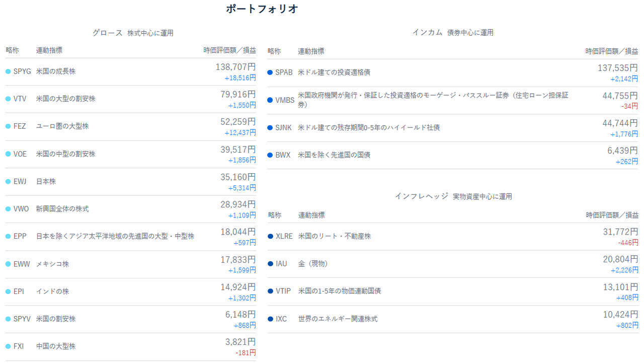Click the 138,707円 valuation for SPYG

click(235, 66)
